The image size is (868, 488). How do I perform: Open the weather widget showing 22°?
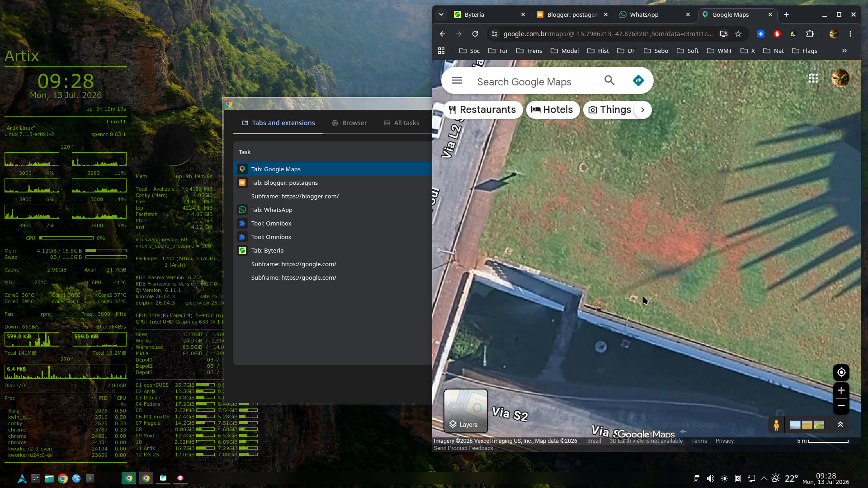coord(785,479)
